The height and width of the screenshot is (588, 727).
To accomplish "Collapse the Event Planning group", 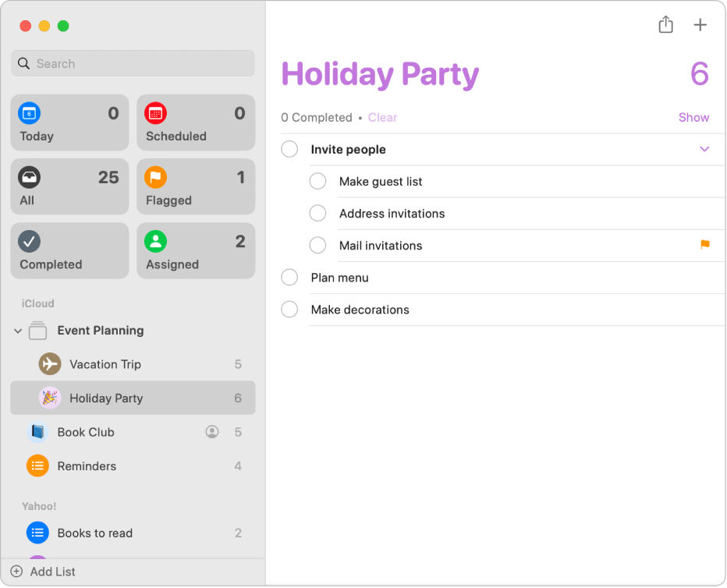I will tap(18, 331).
